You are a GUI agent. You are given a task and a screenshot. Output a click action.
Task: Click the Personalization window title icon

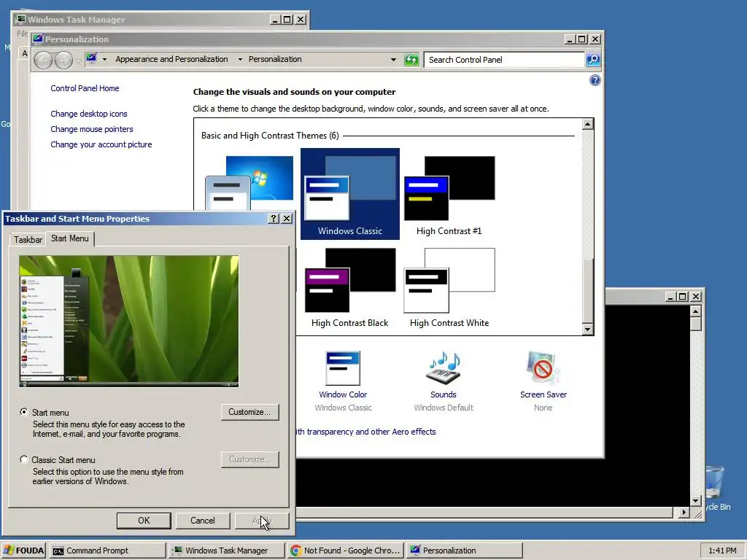pyautogui.click(x=38, y=39)
